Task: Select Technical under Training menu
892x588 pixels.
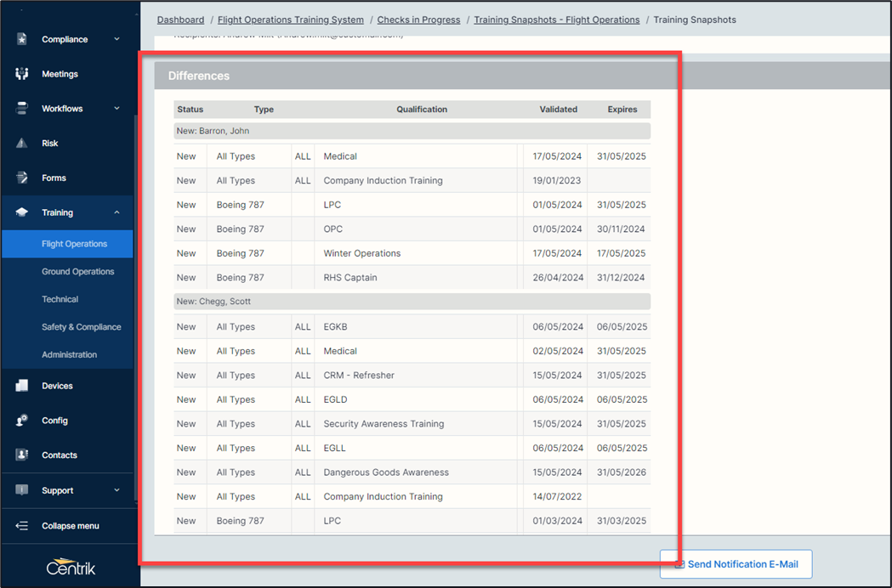Action: [x=60, y=299]
